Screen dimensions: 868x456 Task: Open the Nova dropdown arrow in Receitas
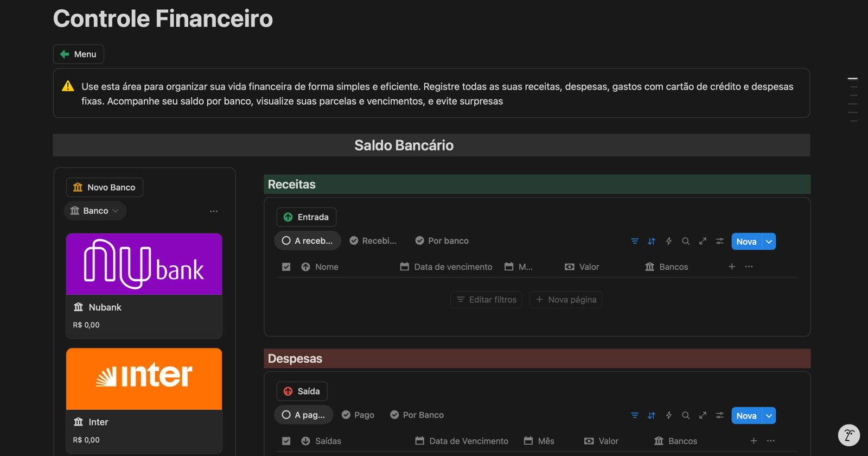[769, 242]
